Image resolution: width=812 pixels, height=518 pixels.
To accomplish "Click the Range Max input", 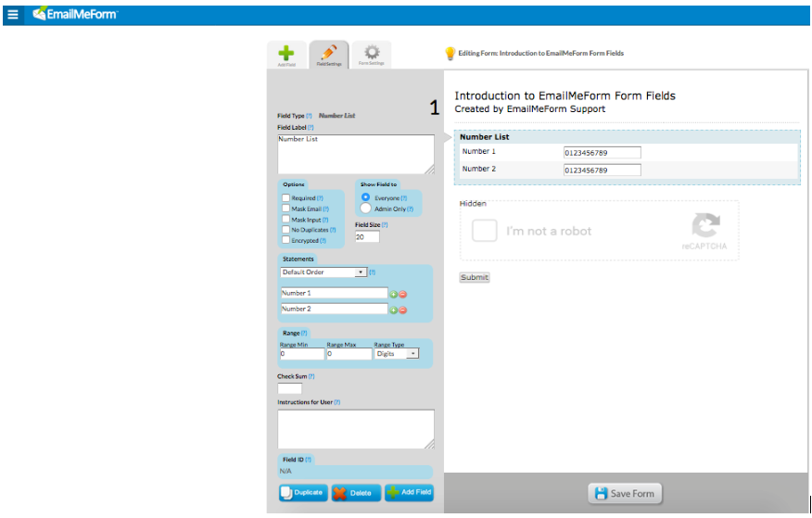I will 349,354.
